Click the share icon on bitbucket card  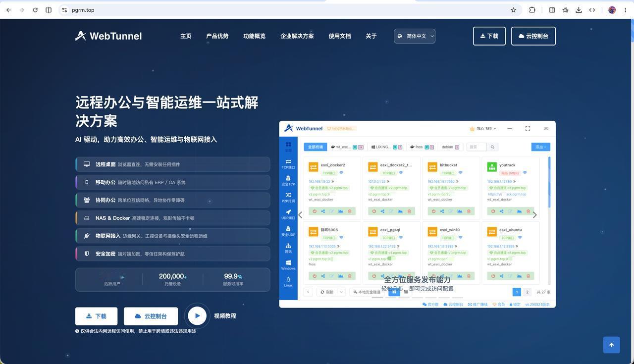(x=442, y=211)
